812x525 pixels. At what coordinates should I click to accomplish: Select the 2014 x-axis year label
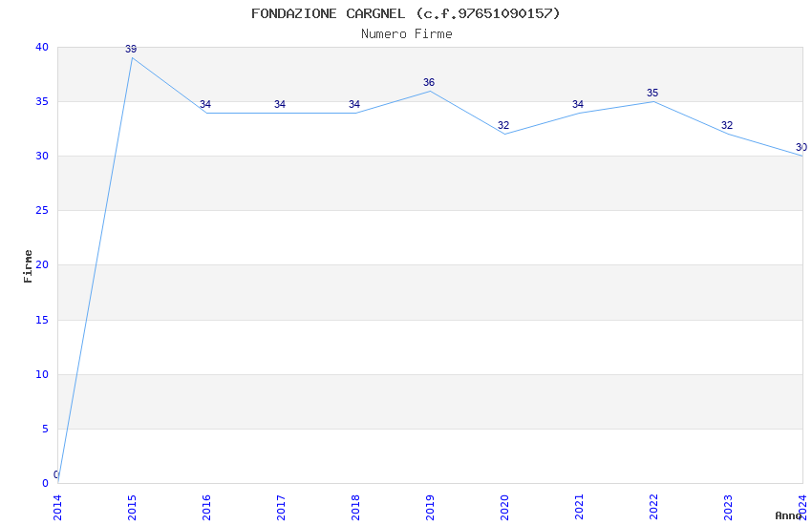57,508
